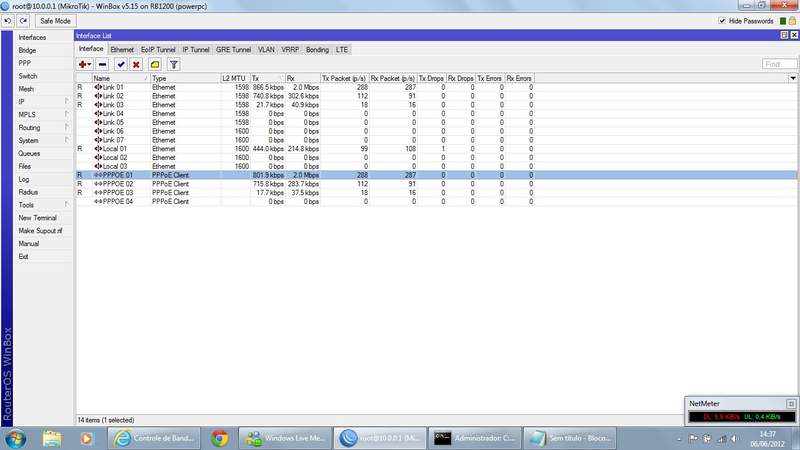800x450 pixels.
Task: Open Queues in the sidebar menu
Action: tap(29, 153)
